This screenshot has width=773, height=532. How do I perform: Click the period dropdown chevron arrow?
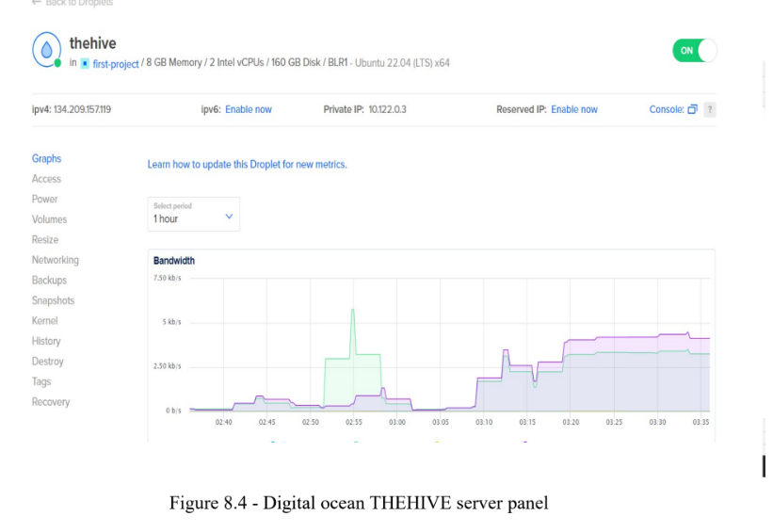tap(229, 217)
